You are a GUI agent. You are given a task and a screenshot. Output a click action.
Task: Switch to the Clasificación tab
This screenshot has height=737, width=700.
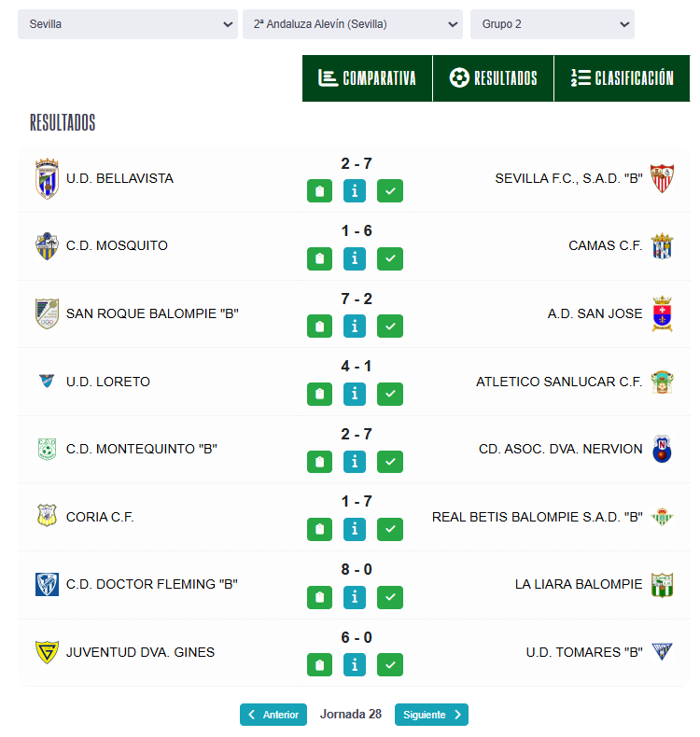click(623, 78)
